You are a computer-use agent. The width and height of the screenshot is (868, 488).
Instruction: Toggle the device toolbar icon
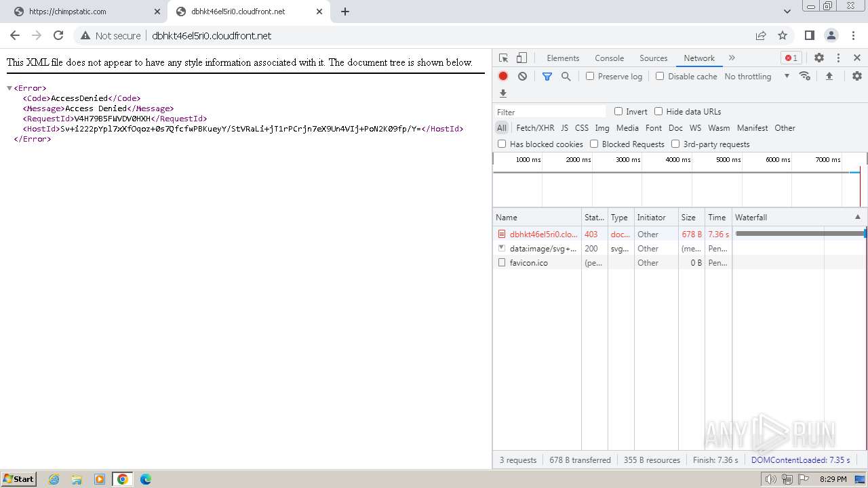pyautogui.click(x=521, y=58)
